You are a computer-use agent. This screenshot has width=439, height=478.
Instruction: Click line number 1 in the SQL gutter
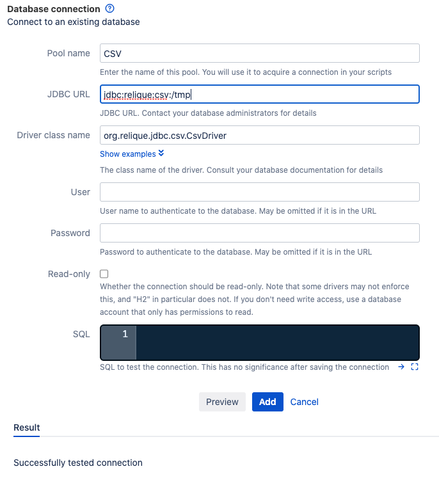125,334
